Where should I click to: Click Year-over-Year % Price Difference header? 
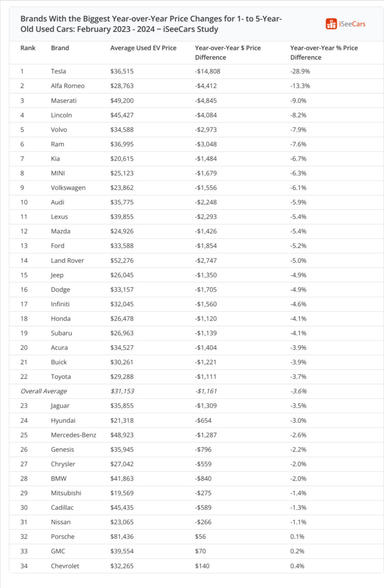(x=324, y=52)
